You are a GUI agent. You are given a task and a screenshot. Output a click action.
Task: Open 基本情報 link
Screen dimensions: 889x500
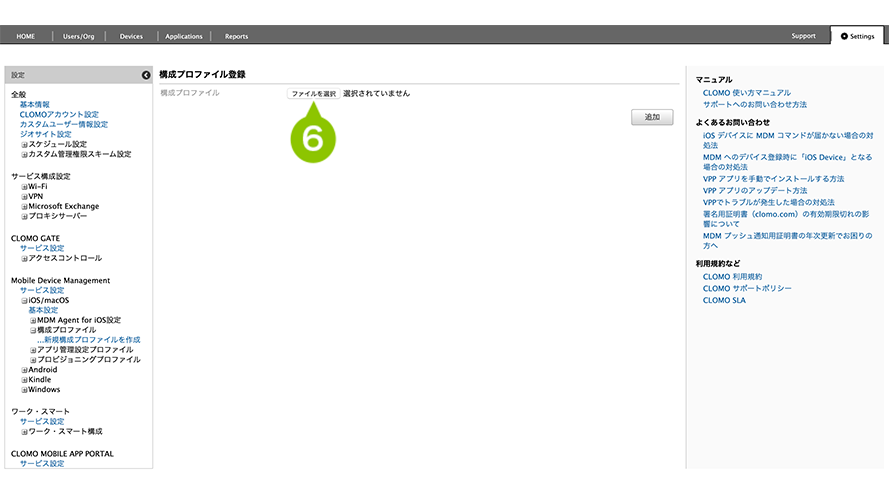[35, 104]
